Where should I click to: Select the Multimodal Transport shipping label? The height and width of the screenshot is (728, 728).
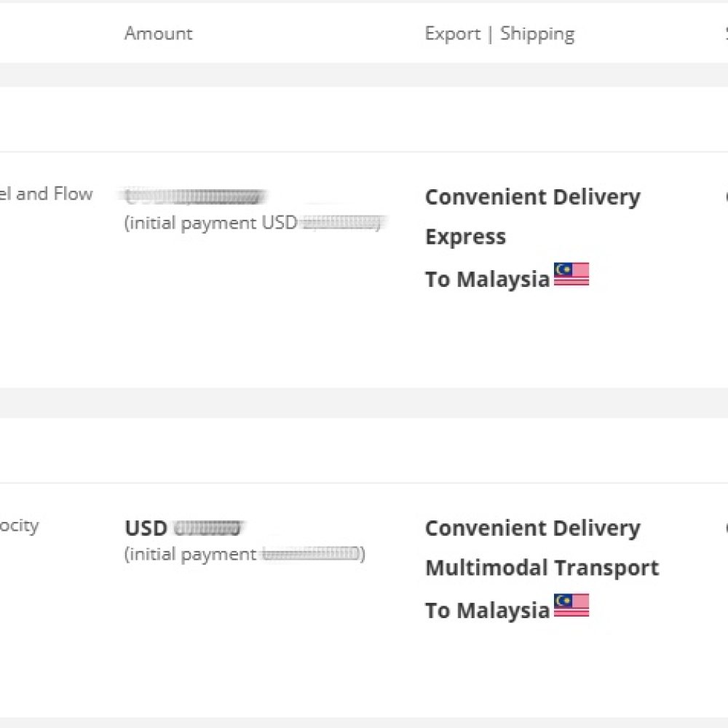[542, 568]
